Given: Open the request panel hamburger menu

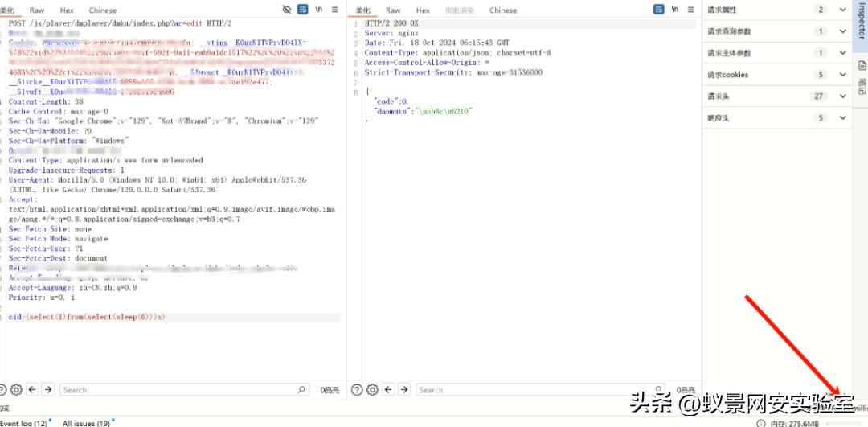Looking at the screenshot, I should [x=334, y=10].
